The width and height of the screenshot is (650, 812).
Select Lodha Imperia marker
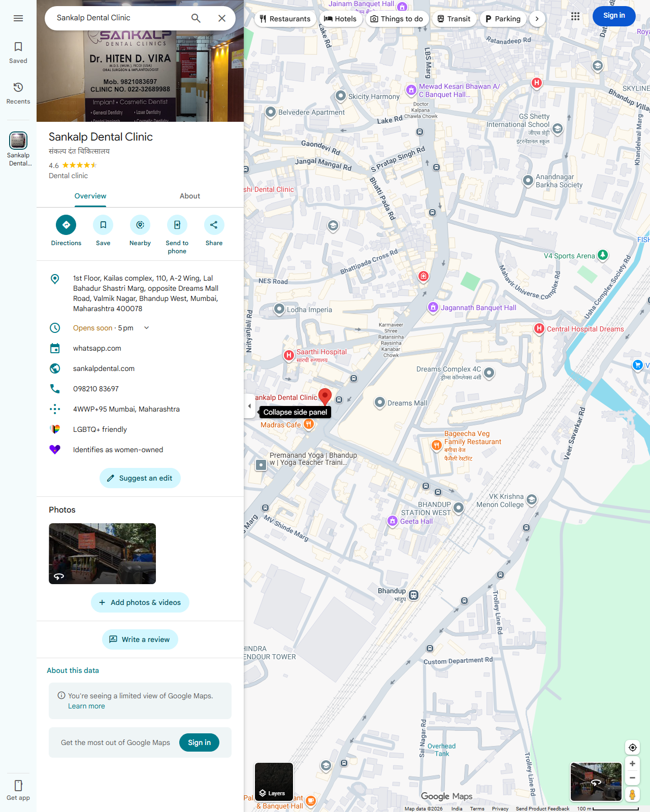[x=279, y=309]
